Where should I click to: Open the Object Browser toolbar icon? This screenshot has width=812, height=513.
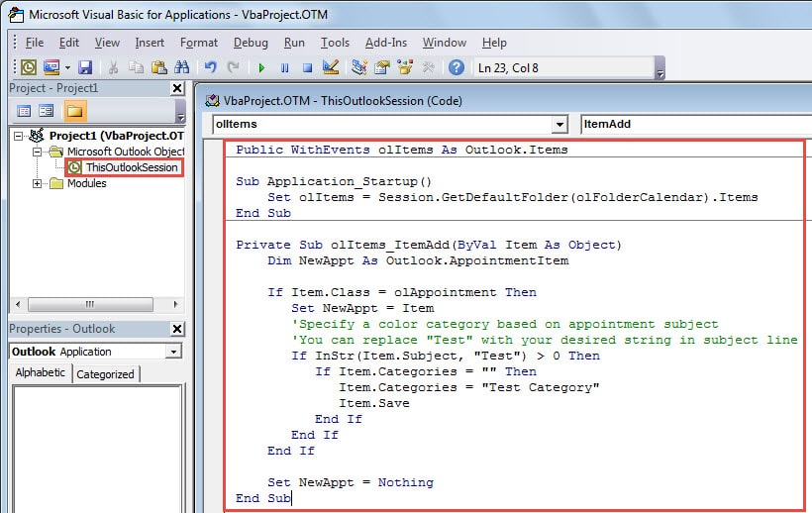405,67
